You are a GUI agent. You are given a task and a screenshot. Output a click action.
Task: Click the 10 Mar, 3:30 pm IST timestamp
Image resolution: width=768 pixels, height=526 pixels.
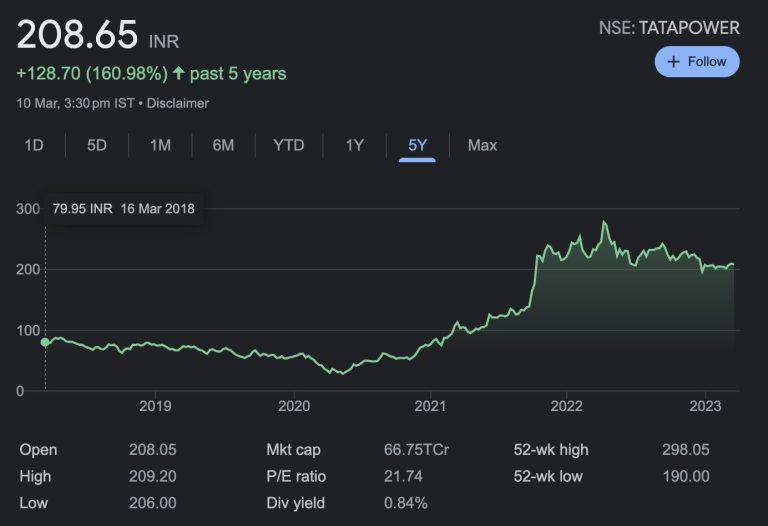75,103
